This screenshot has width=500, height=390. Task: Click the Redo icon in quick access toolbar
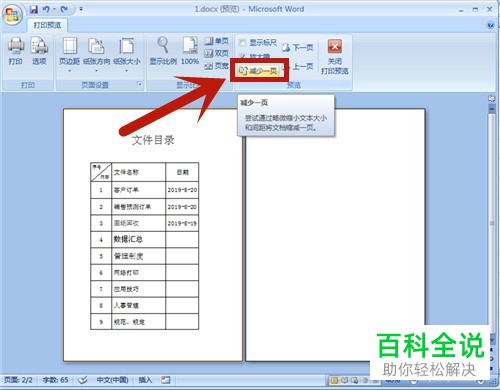(x=64, y=9)
